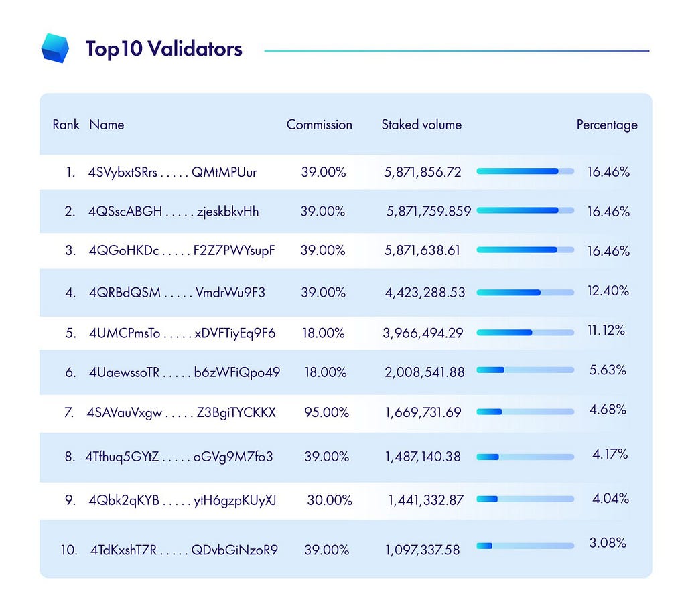Screen dimensions: 686x616
Task: Select staked volume 1,441,332.87
Action: click(x=425, y=500)
